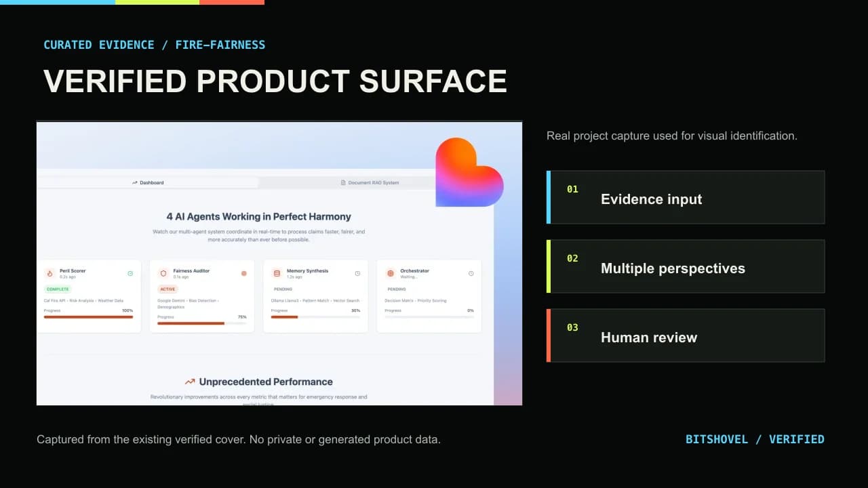Click the 'Captured from the existing verified cover' caption
Image resolution: width=868 pixels, height=488 pixels.
point(239,439)
